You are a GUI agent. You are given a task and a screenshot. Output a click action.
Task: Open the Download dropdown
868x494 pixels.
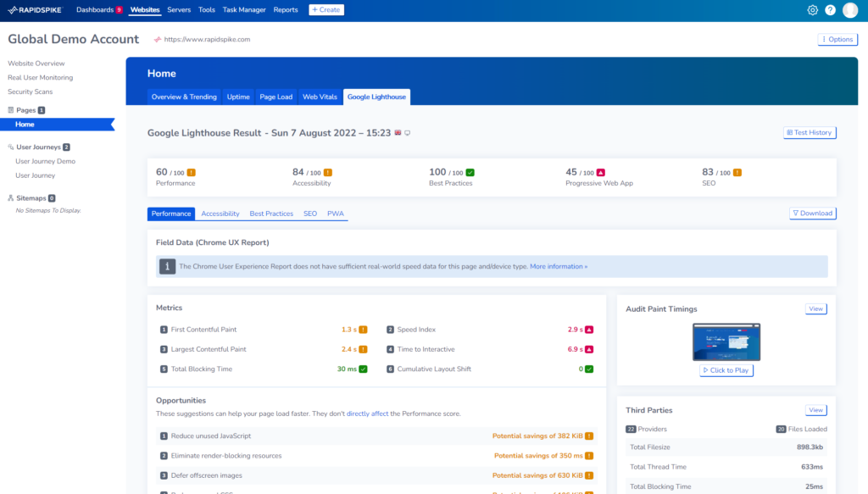pyautogui.click(x=813, y=214)
